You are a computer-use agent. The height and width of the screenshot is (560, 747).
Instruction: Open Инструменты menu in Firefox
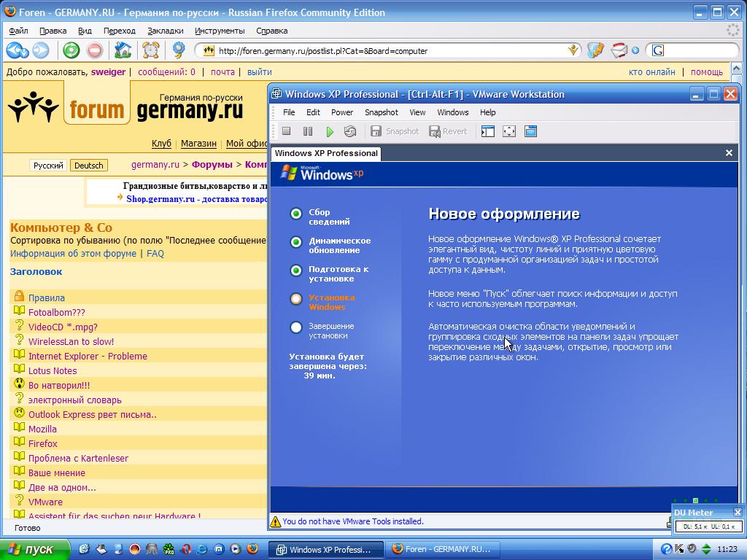pos(220,31)
